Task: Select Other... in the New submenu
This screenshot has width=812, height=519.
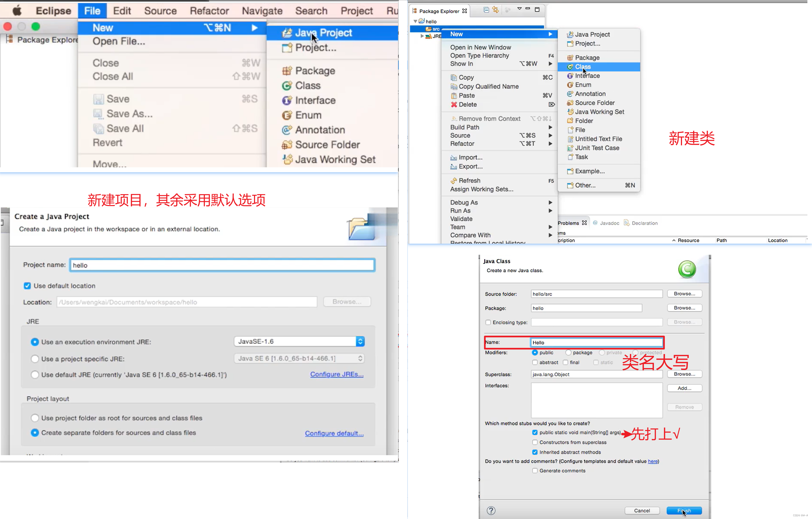Action: coord(599,185)
